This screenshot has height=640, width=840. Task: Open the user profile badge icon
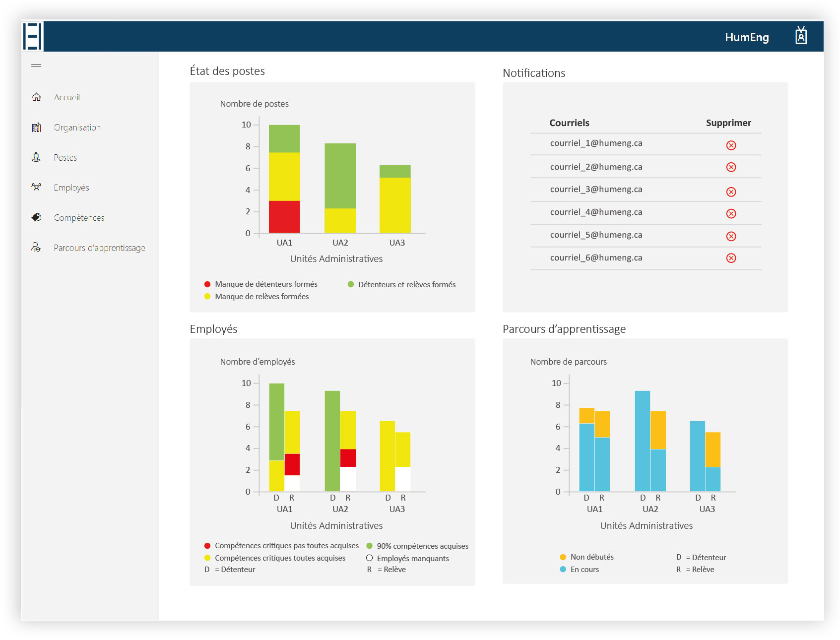pos(801,36)
